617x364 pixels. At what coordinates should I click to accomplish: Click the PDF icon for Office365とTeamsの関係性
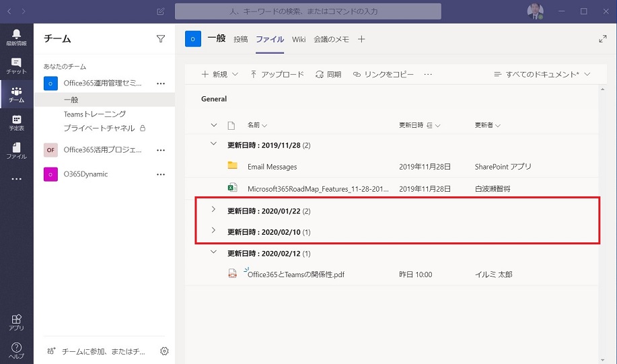pyautogui.click(x=233, y=273)
